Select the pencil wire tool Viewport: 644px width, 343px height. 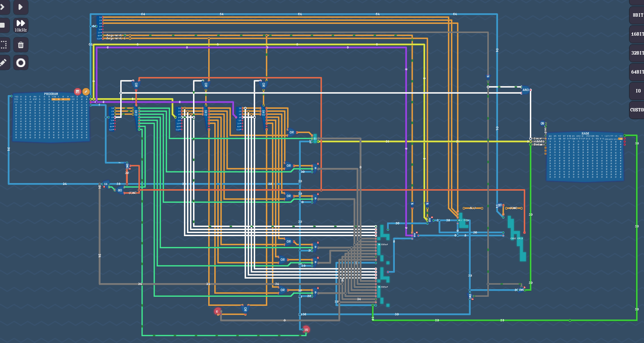pos(3,63)
